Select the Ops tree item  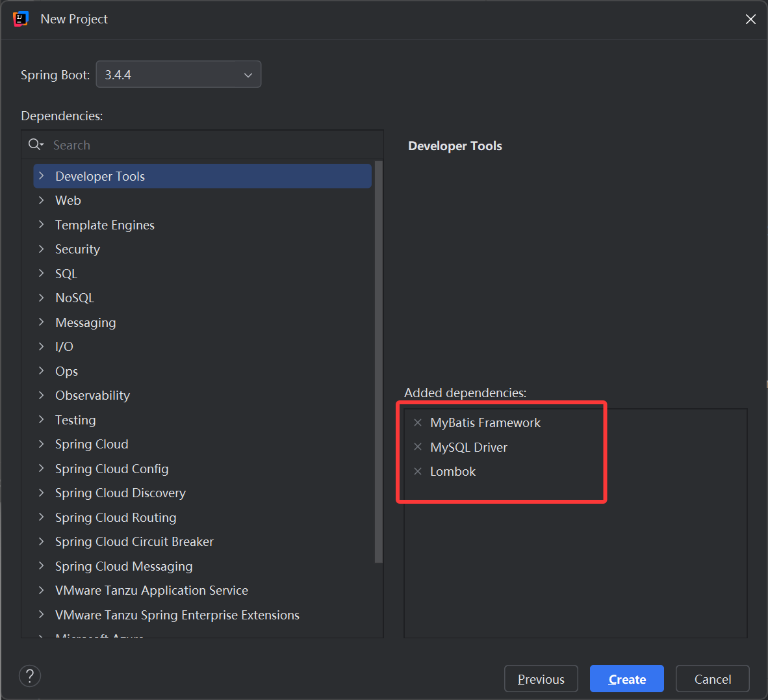coord(202,371)
